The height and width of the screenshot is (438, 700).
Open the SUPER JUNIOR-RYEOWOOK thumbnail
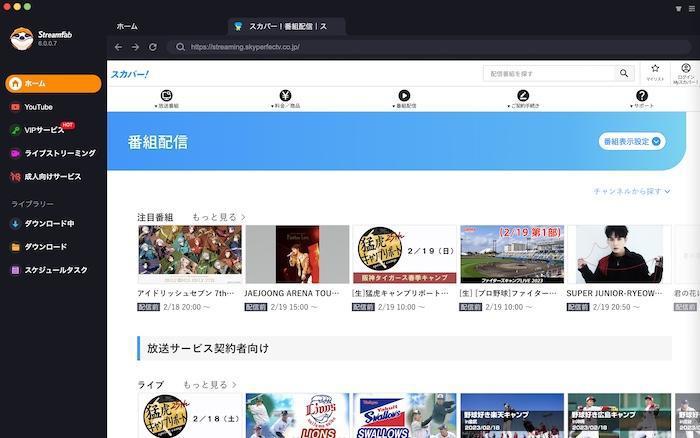tap(620, 254)
